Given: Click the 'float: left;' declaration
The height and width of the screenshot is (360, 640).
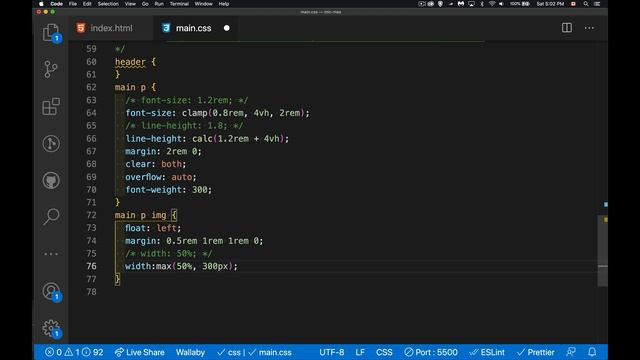Looking at the screenshot, I should pos(153,228).
